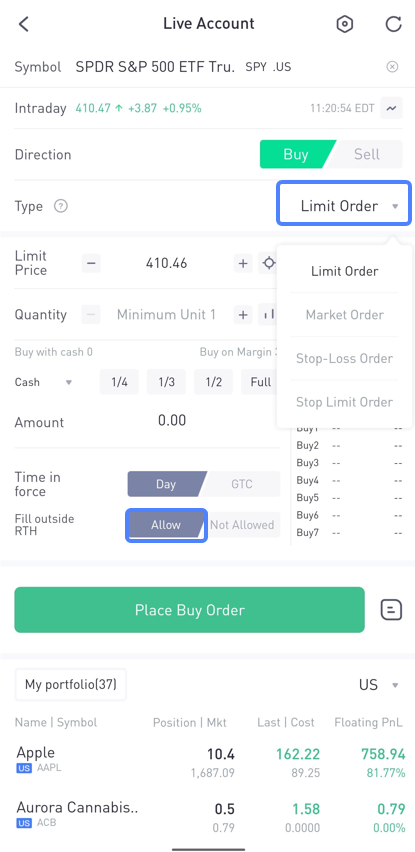Collapse the Limit Order type dropdown
Image resolution: width=415 pixels, height=852 pixels.
[344, 206]
